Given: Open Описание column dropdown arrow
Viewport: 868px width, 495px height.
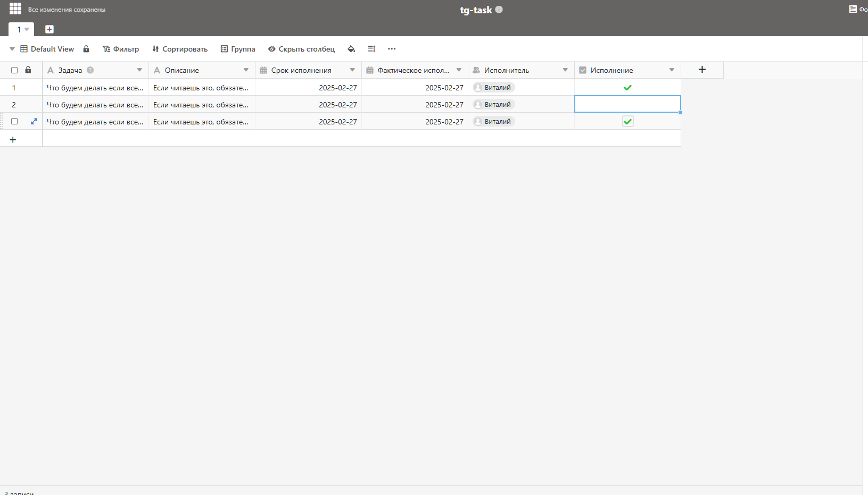Looking at the screenshot, I should pos(246,70).
